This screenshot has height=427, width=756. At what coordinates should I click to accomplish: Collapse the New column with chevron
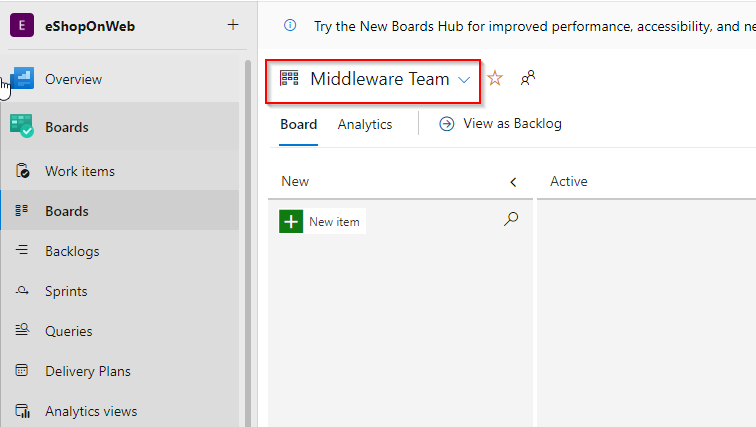coord(513,182)
